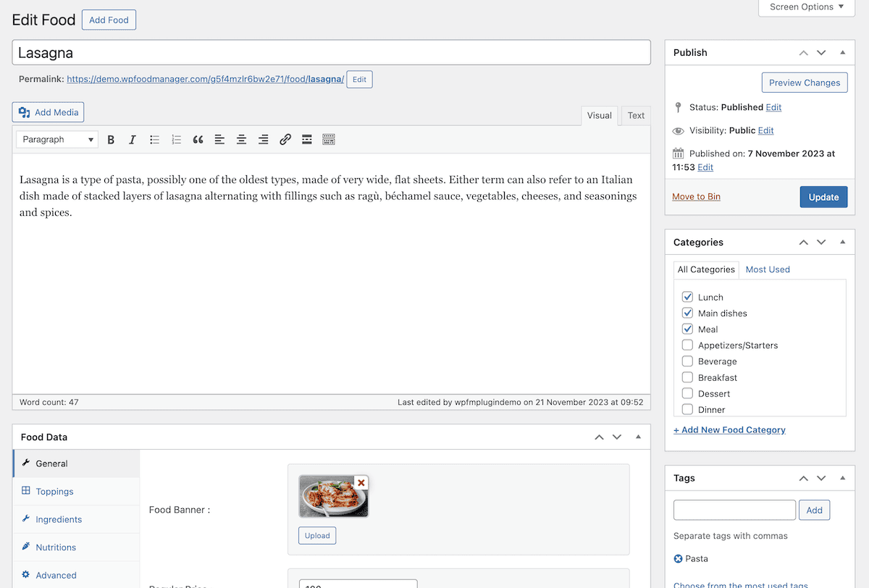Edit the Public visibility
Screen dimensions: 869x588
(766, 130)
